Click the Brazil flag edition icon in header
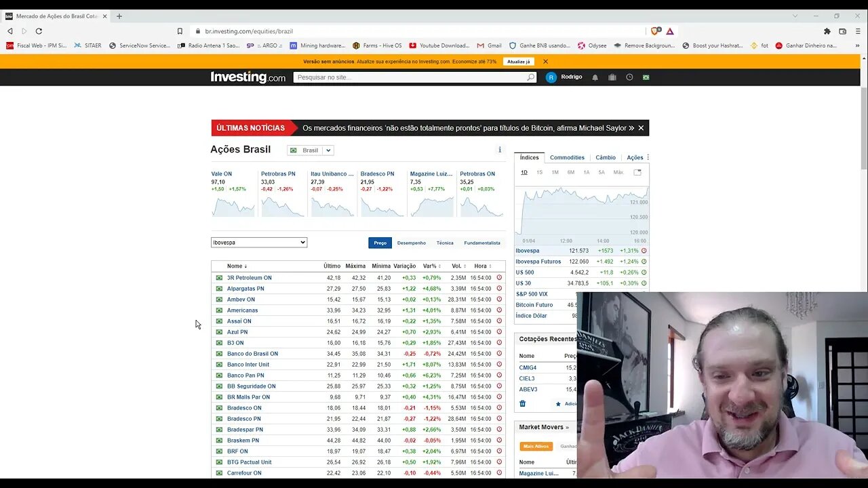 point(646,77)
